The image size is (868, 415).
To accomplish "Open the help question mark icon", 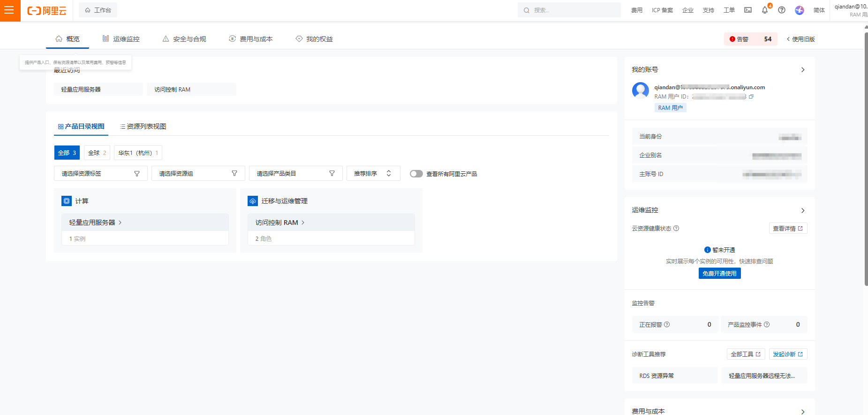I will point(782,10).
